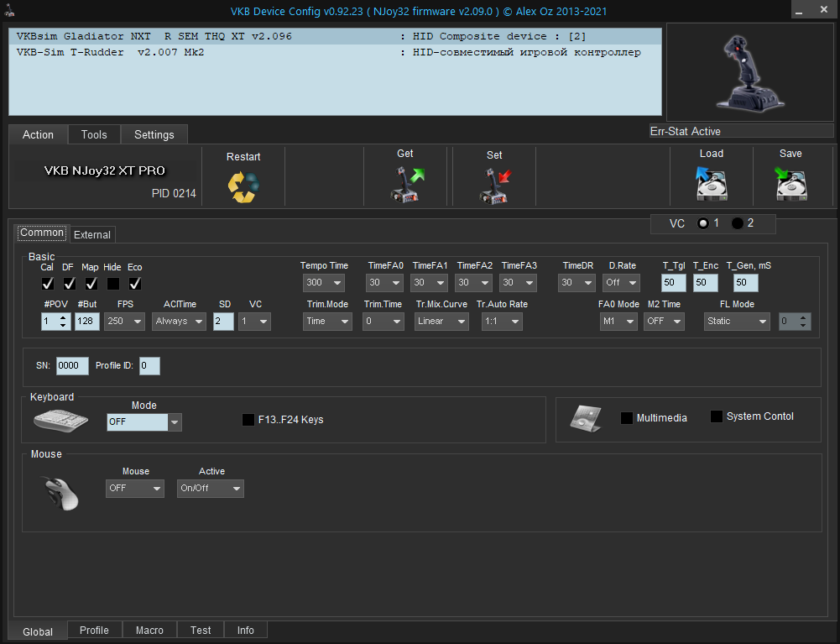Open the FL Mode dropdown
Image resolution: width=840 pixels, height=644 pixels.
737,322
